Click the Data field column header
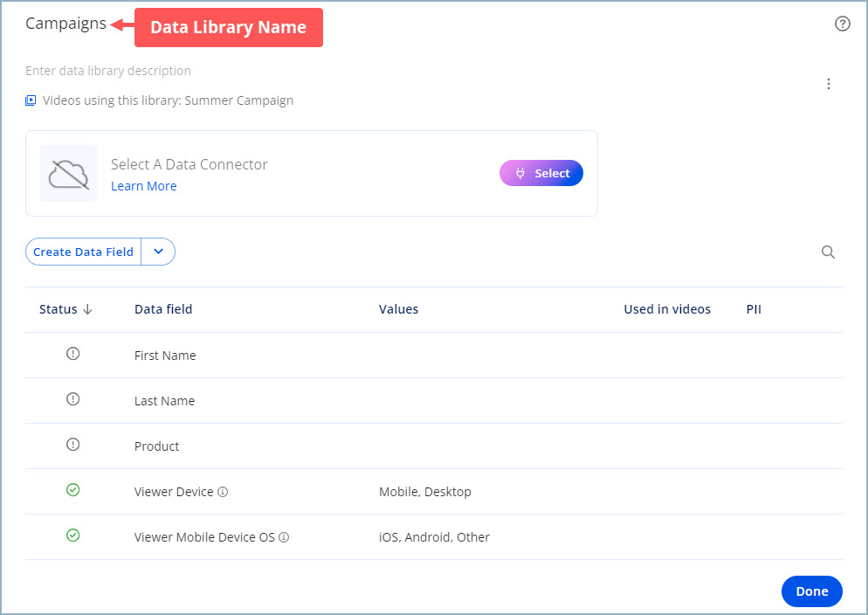 [163, 309]
